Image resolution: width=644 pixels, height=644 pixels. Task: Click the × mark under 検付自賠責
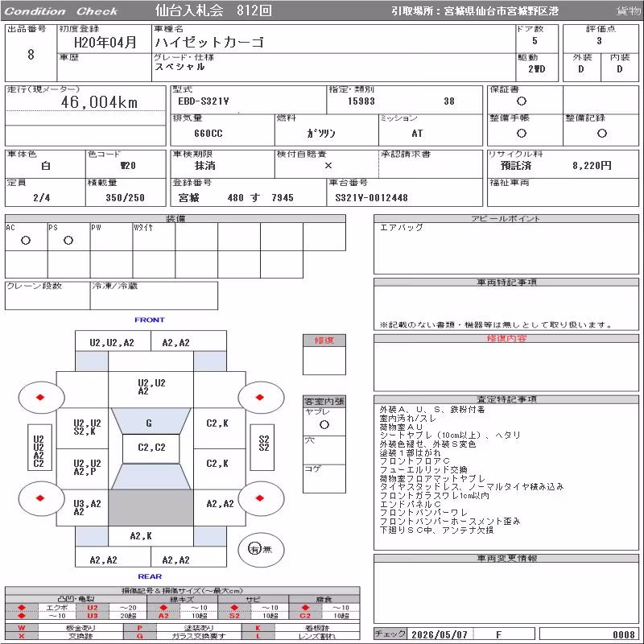pos(328,166)
